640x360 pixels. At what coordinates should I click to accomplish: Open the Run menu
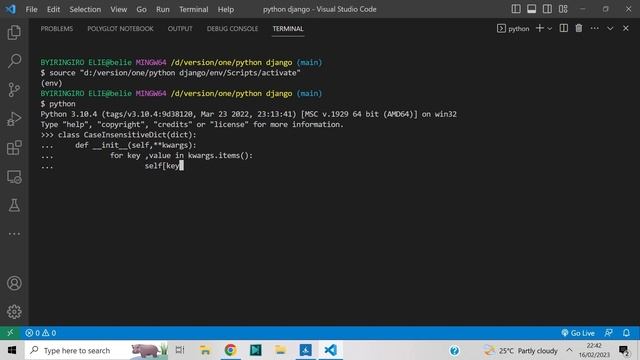pos(162,9)
